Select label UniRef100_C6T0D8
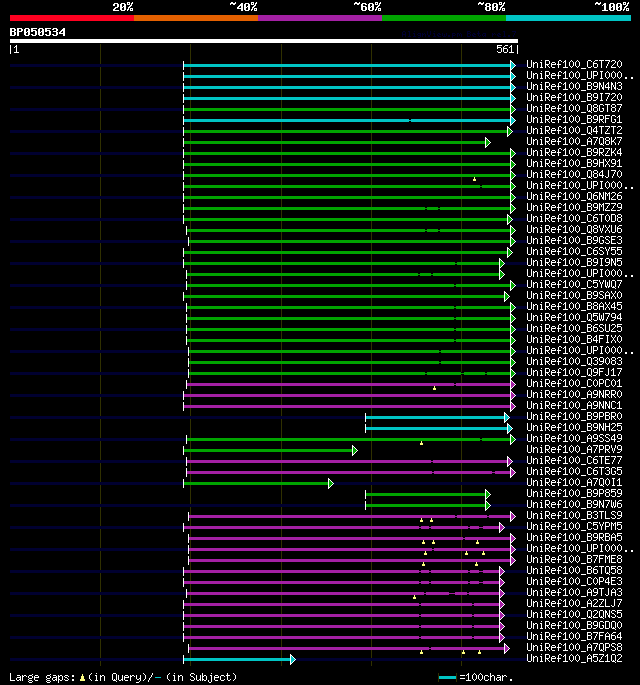The width and height of the screenshot is (640, 685). pyautogui.click(x=574, y=218)
